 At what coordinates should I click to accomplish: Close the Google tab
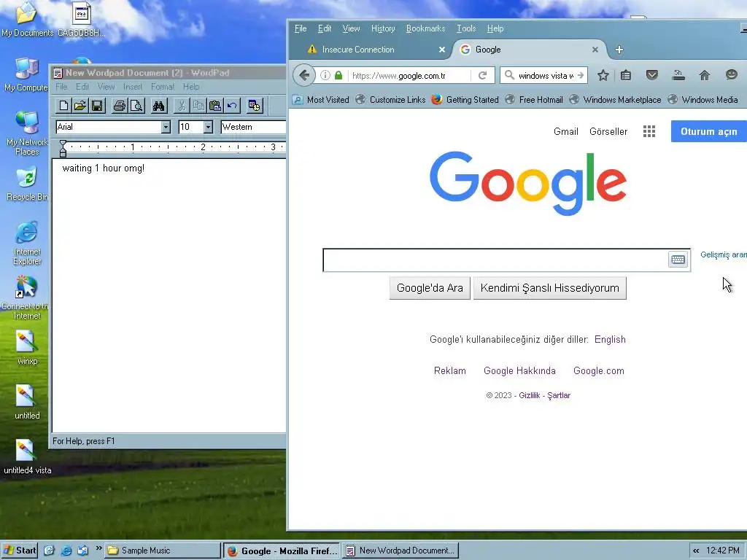(x=595, y=50)
